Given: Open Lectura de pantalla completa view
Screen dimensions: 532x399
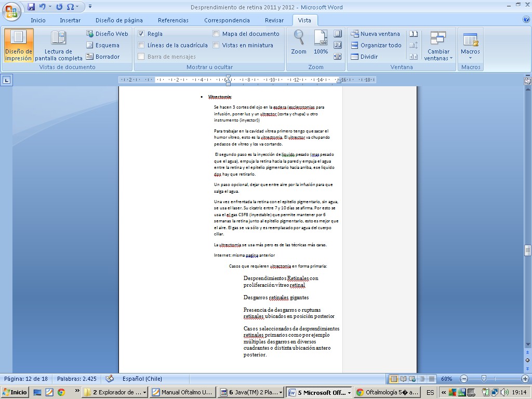Looking at the screenshot, I should pyautogui.click(x=58, y=45).
